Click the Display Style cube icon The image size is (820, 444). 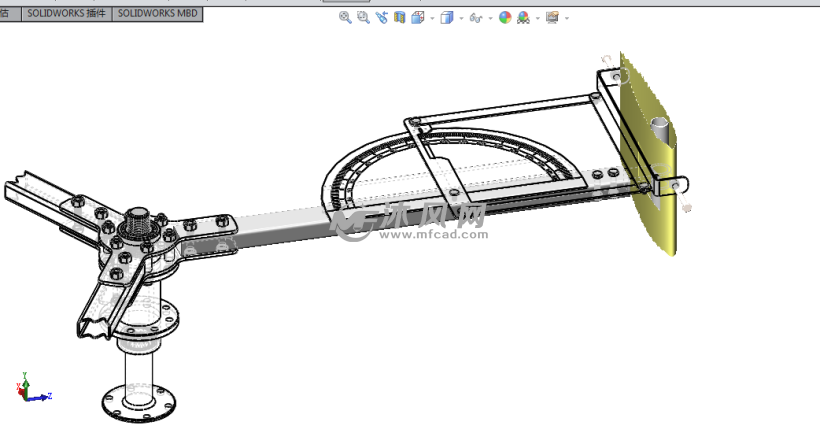coord(447,18)
